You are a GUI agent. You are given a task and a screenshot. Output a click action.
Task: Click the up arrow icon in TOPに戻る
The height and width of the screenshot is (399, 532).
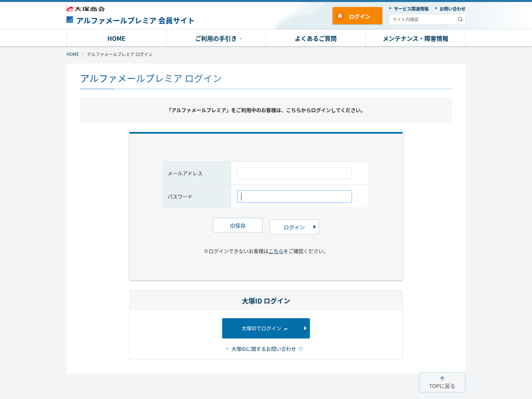442,378
